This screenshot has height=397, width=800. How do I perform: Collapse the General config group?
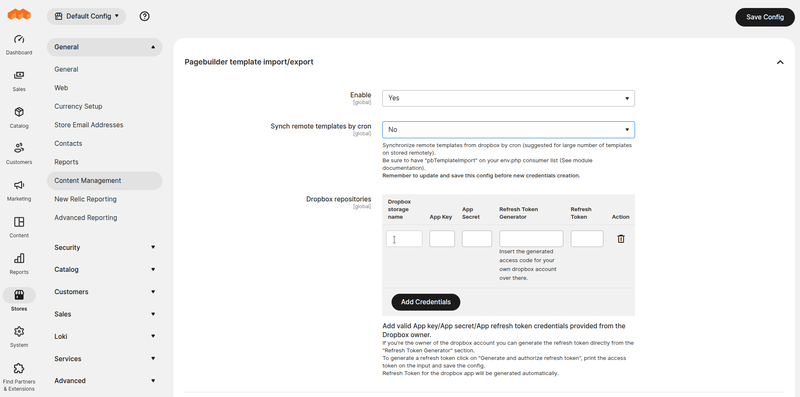point(105,47)
